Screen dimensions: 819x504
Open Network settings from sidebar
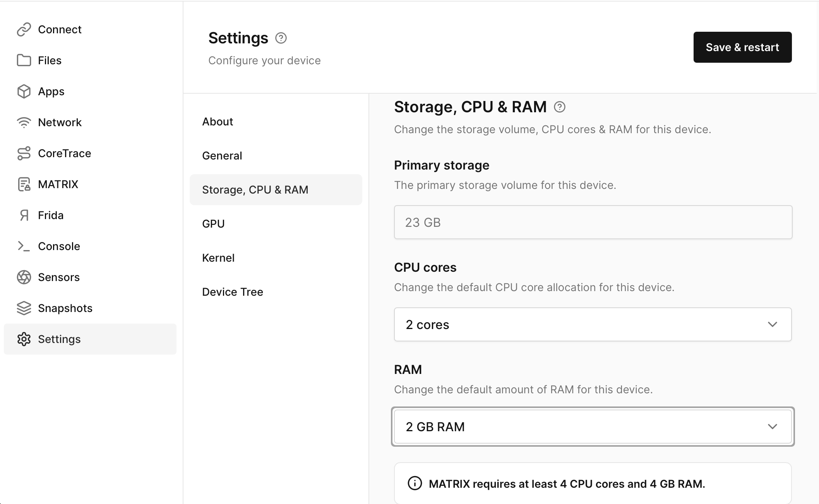click(x=60, y=122)
